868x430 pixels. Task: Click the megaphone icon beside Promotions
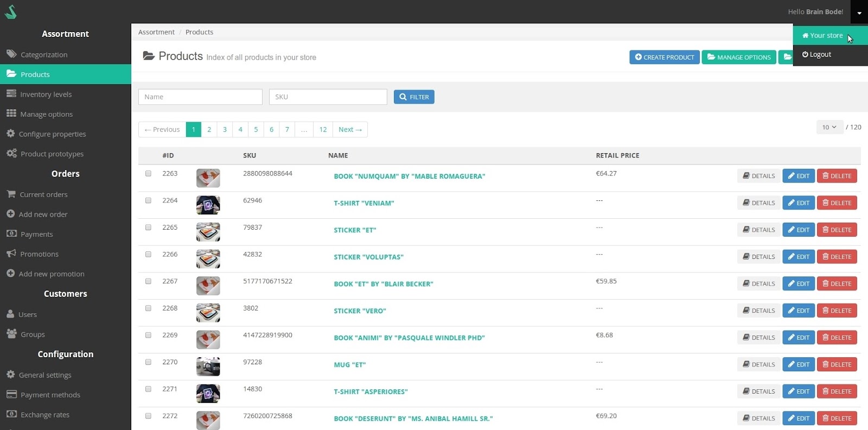tap(11, 254)
